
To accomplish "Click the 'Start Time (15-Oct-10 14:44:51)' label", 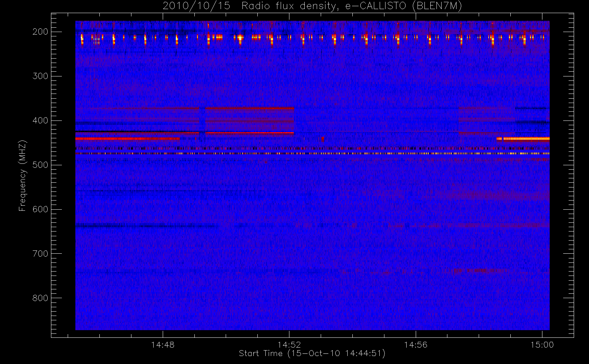I will (312, 353).
